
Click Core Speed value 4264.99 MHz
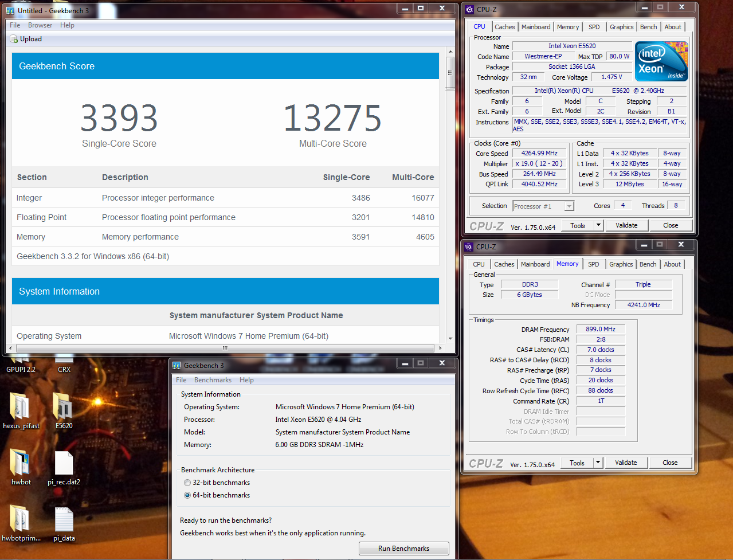(x=539, y=153)
